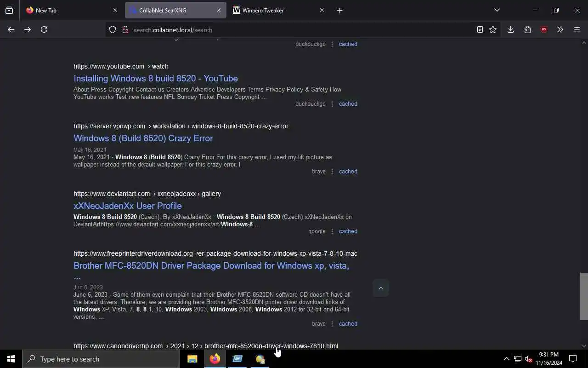Image resolution: width=588 pixels, height=368 pixels.
Task: Open xXNeoJadenXx User Profile result
Action: 128,206
